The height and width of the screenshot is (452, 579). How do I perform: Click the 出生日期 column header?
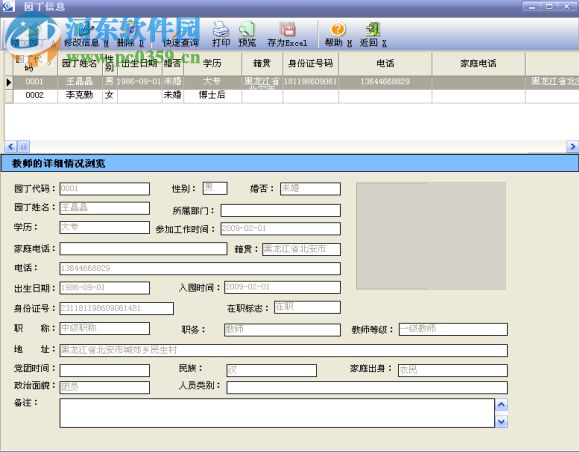(140, 63)
